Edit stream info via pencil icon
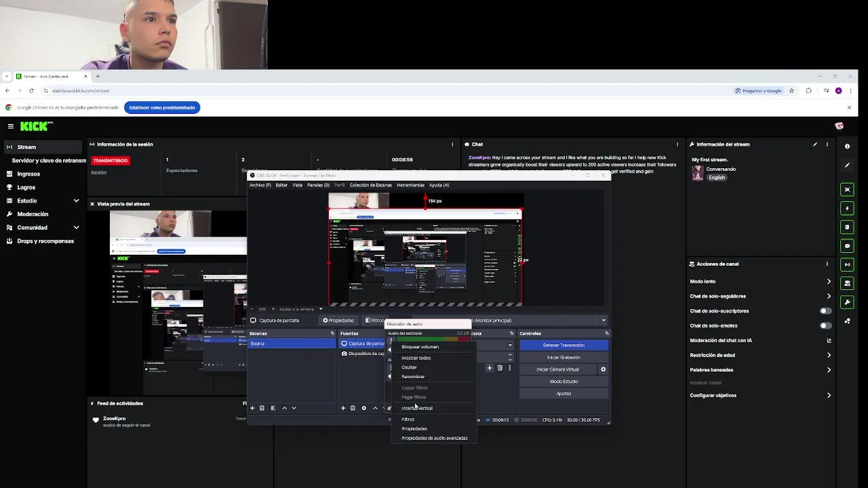Screen dimensions: 868x488 pos(815,144)
